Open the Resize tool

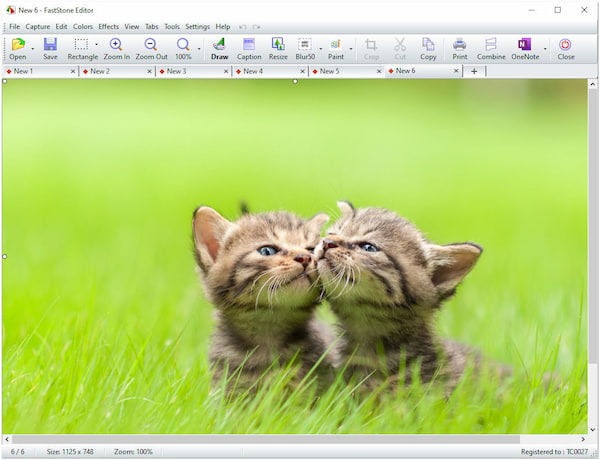(278, 46)
